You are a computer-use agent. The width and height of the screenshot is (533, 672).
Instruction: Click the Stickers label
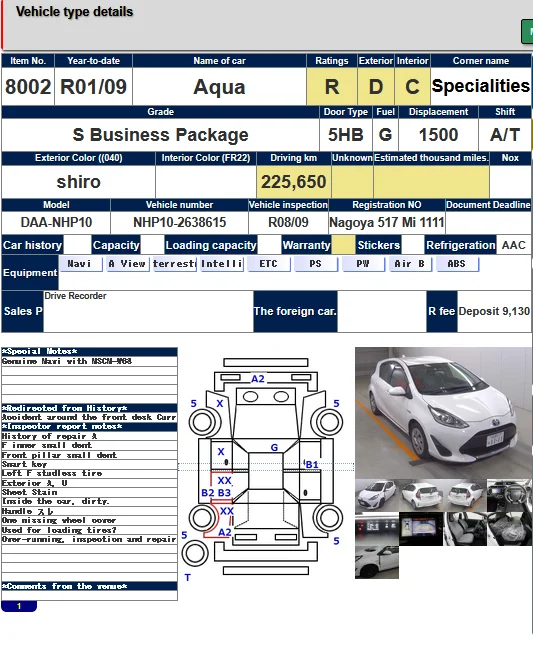point(379,245)
